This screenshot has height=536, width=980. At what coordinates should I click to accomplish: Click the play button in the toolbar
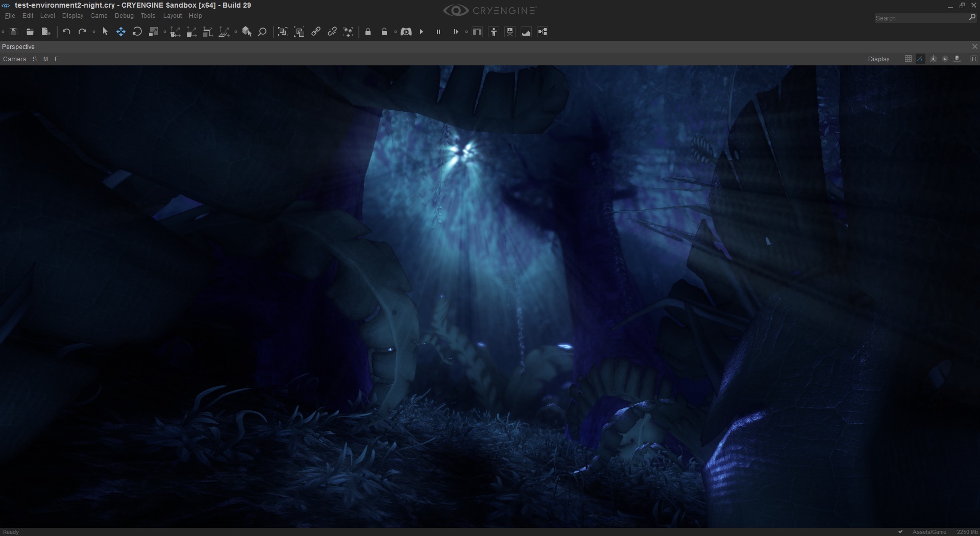click(x=422, y=32)
